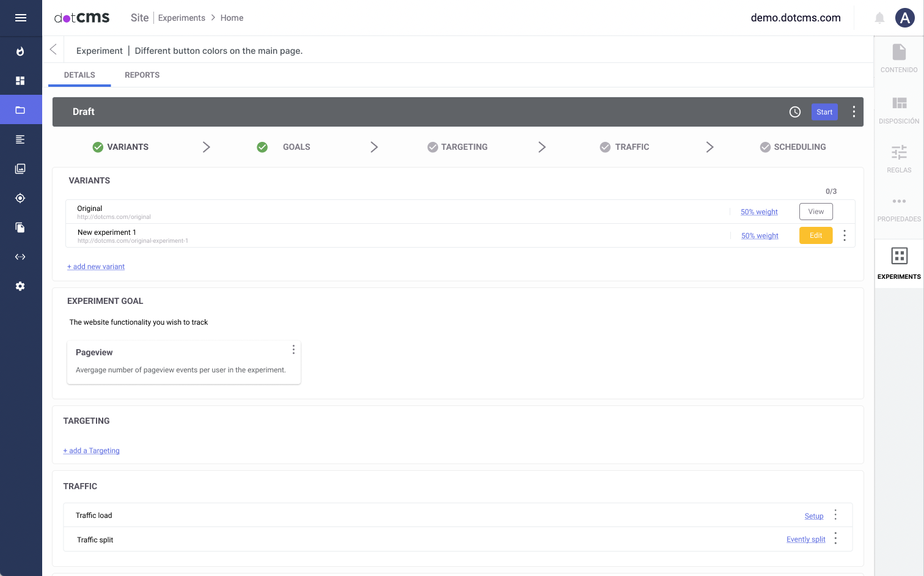The height and width of the screenshot is (576, 924).
Task: Click add new variant link
Action: (x=96, y=267)
